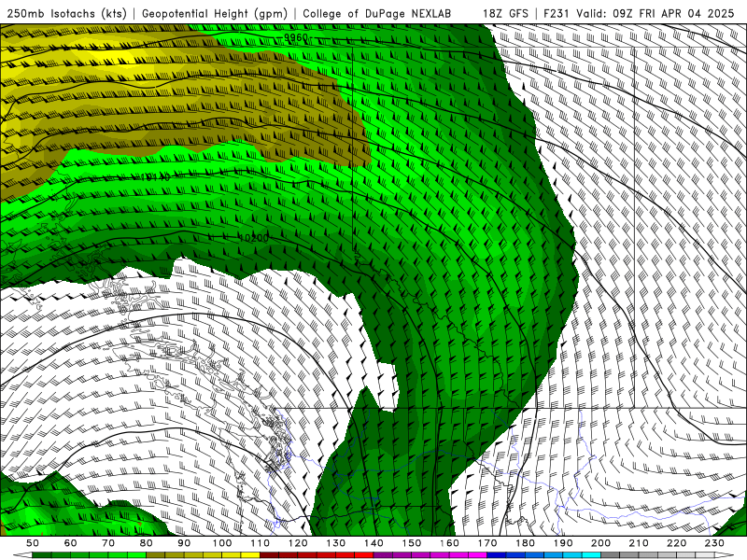Image resolution: width=747 pixels, height=560 pixels.
Task: Pick the bright yellow swatch beside the 110 label
Action: click(250, 555)
